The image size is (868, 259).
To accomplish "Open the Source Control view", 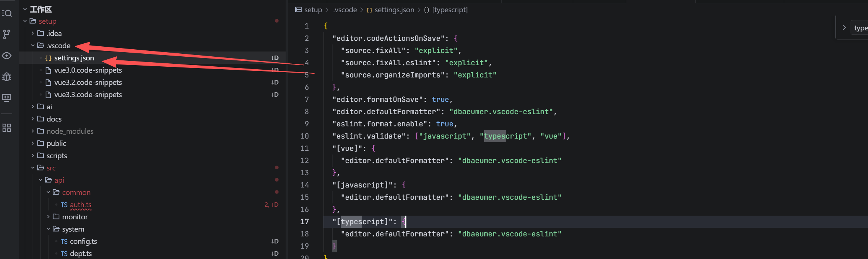I will (x=7, y=34).
